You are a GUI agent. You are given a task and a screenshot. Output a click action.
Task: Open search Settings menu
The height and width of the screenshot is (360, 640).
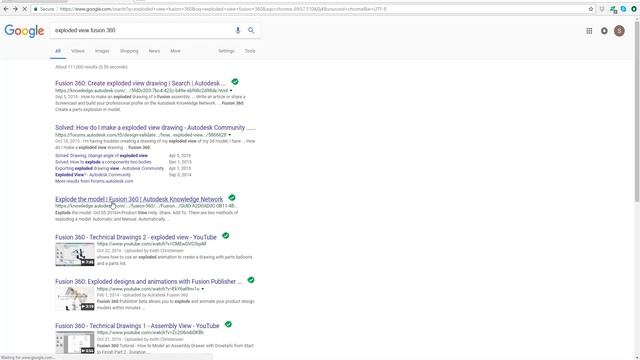[227, 51]
